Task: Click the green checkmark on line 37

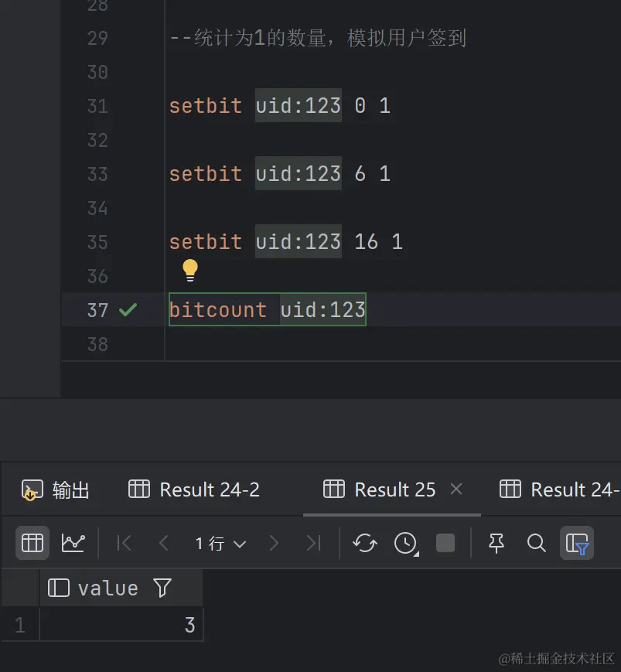Action: 128,309
